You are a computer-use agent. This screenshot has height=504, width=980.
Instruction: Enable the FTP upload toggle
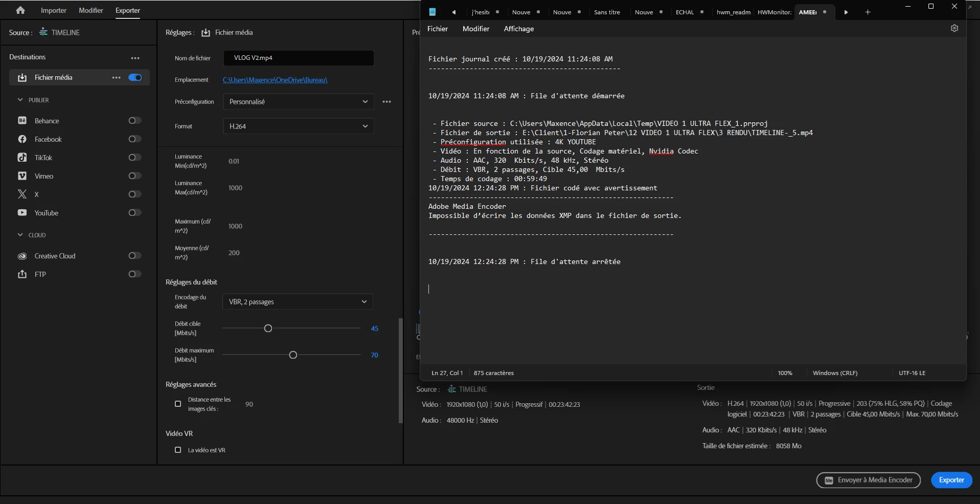tap(135, 274)
